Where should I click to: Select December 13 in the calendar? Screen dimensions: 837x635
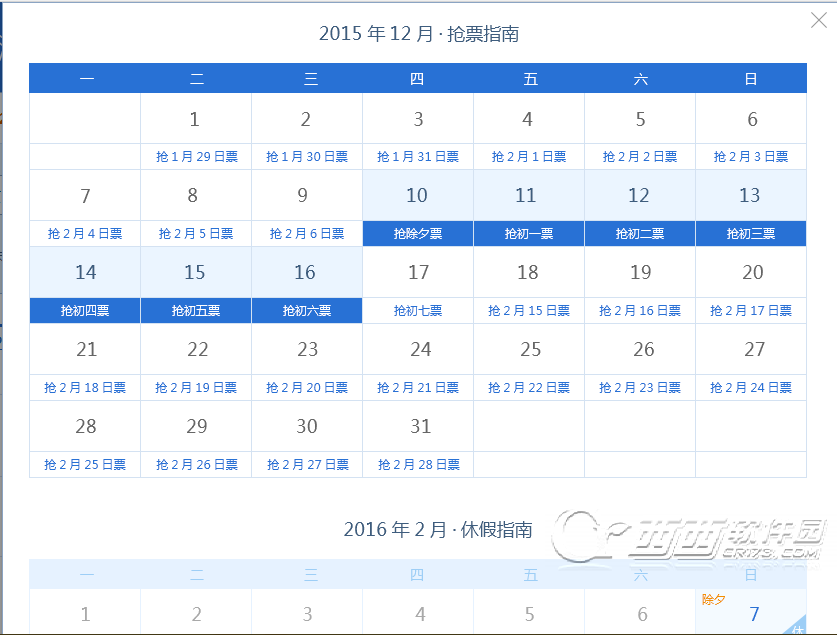click(x=749, y=195)
